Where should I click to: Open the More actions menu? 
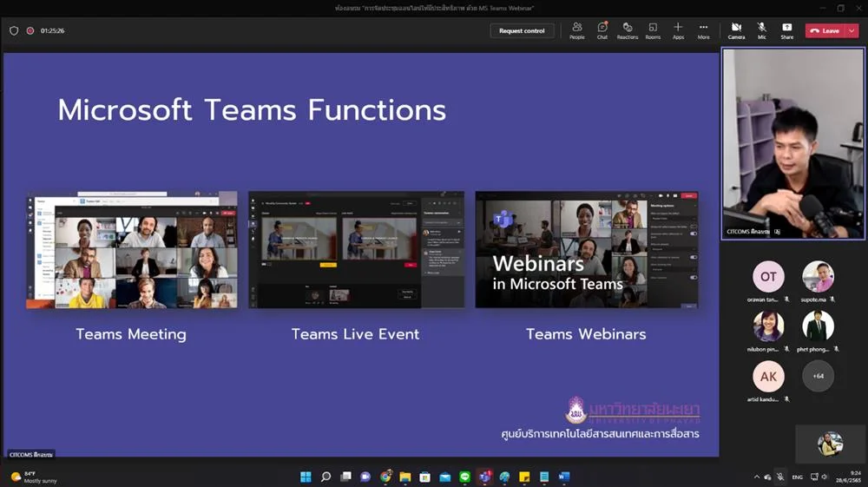point(703,30)
